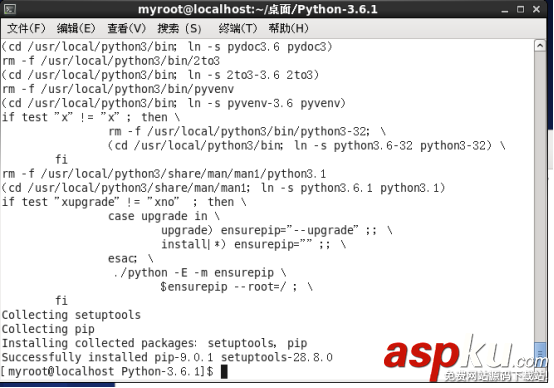Open the 帮助(H) menu
The image size is (554, 388).
coord(288,28)
